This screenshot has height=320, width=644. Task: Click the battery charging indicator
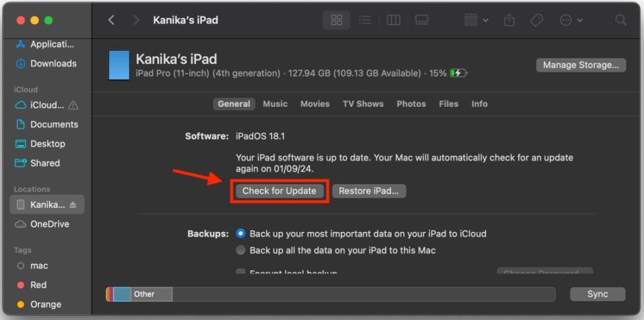pos(458,74)
